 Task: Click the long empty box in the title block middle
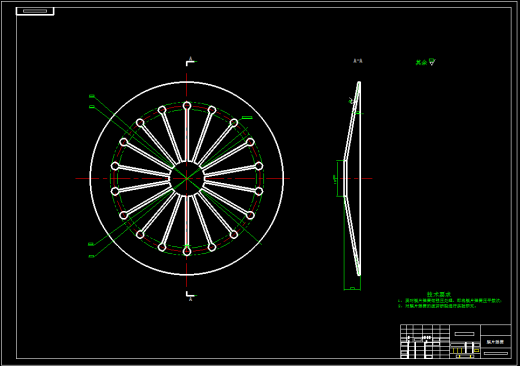click(x=464, y=334)
